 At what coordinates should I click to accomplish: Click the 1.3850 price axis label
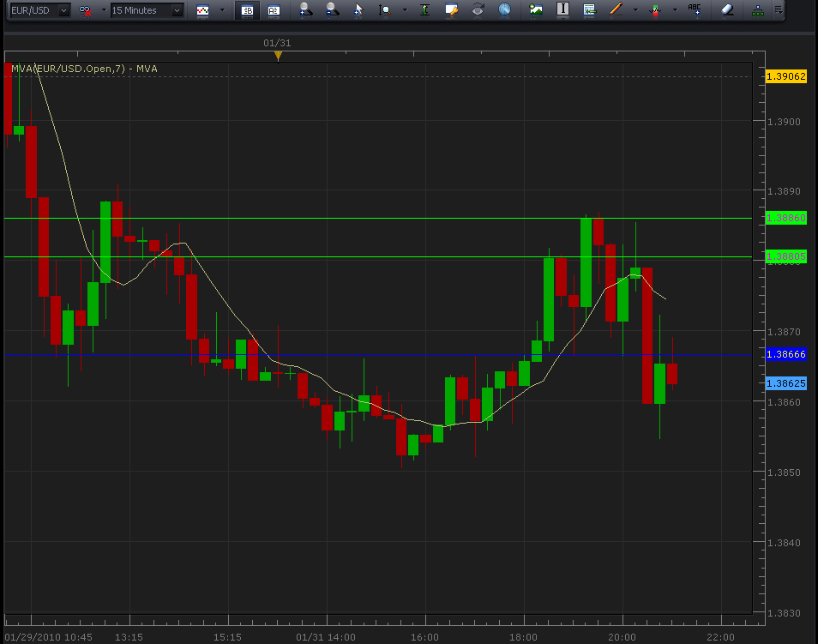point(784,472)
